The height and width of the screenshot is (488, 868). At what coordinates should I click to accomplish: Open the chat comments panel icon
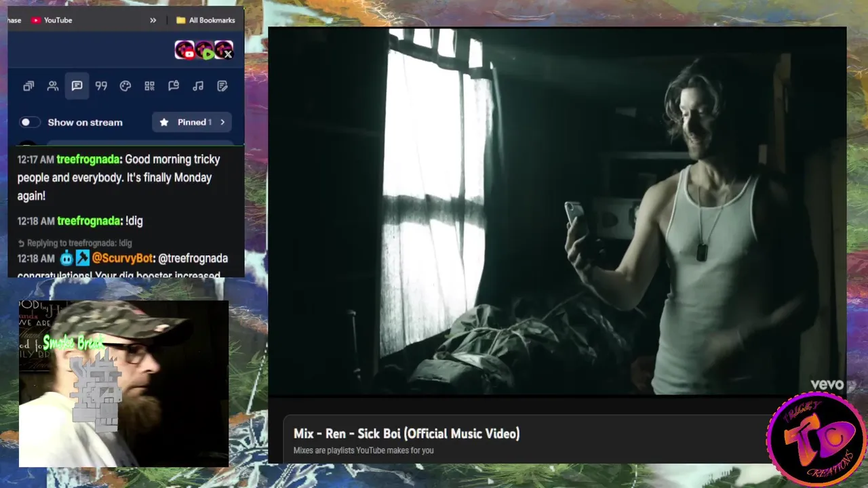(77, 86)
